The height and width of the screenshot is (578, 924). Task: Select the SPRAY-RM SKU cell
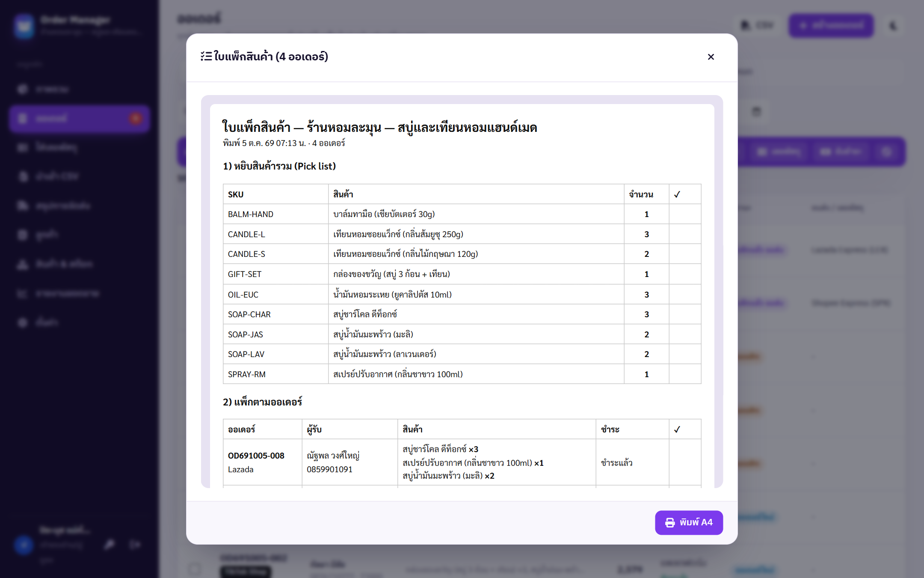click(275, 374)
